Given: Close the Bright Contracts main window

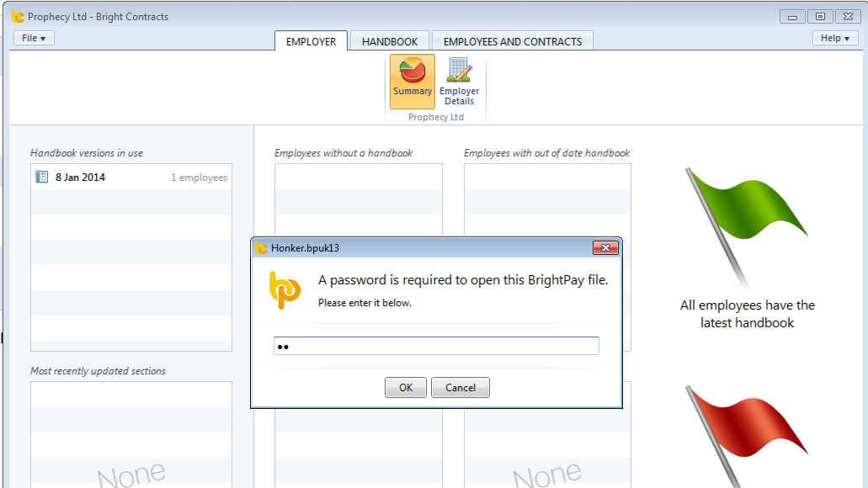Looking at the screenshot, I should pyautogui.click(x=848, y=17).
